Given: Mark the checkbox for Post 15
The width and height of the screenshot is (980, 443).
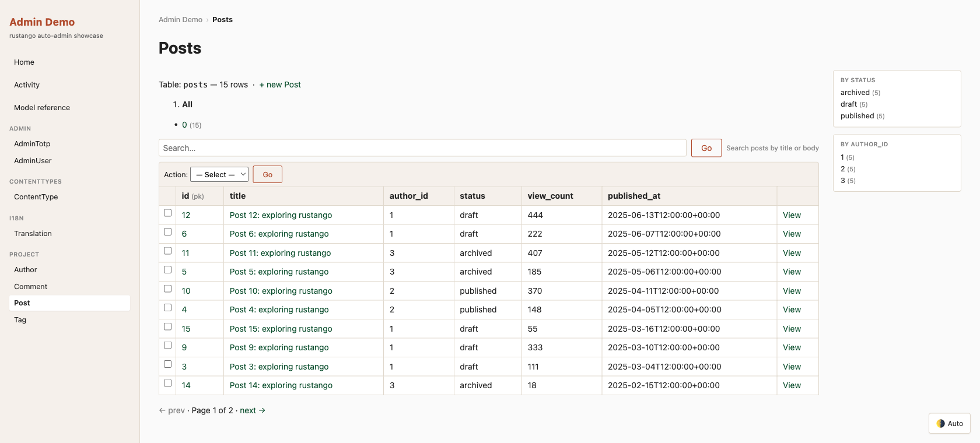Looking at the screenshot, I should pyautogui.click(x=167, y=327).
